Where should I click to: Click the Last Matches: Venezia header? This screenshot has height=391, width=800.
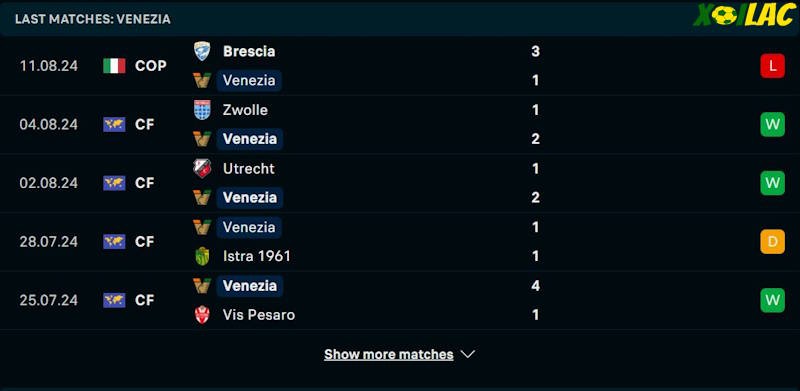[93, 19]
